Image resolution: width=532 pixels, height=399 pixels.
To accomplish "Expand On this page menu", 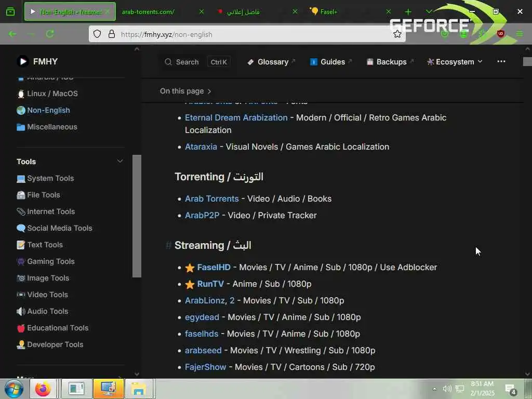I will coord(185,91).
